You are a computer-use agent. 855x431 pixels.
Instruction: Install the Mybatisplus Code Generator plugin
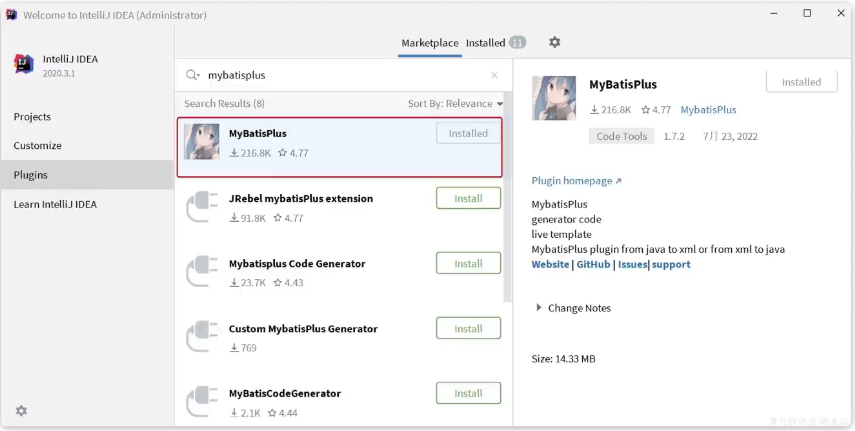coord(468,264)
